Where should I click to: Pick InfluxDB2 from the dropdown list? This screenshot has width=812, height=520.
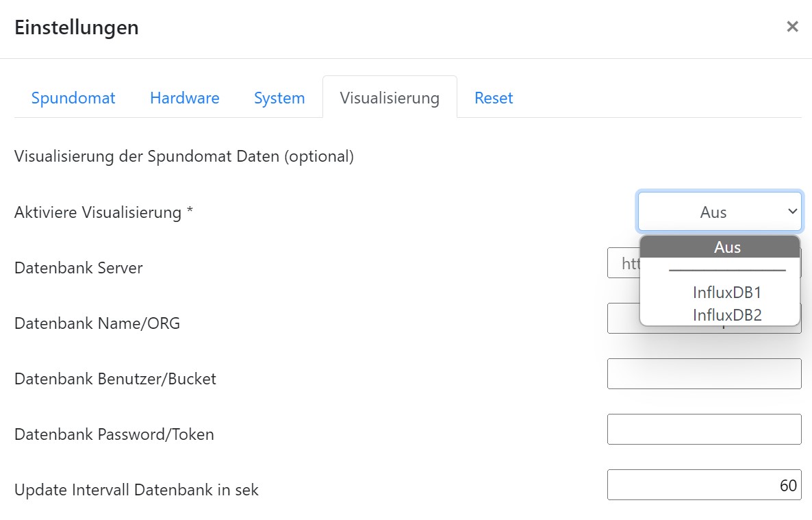(x=726, y=315)
